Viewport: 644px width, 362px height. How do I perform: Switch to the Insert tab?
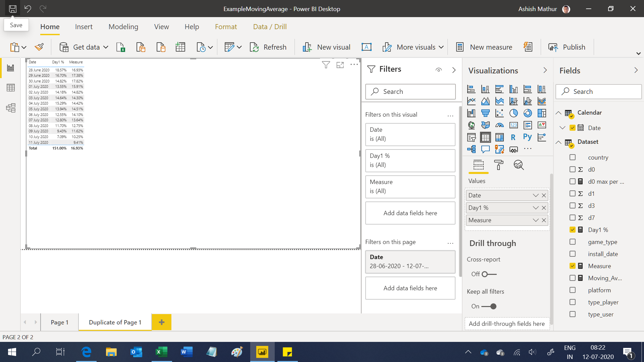click(84, 27)
